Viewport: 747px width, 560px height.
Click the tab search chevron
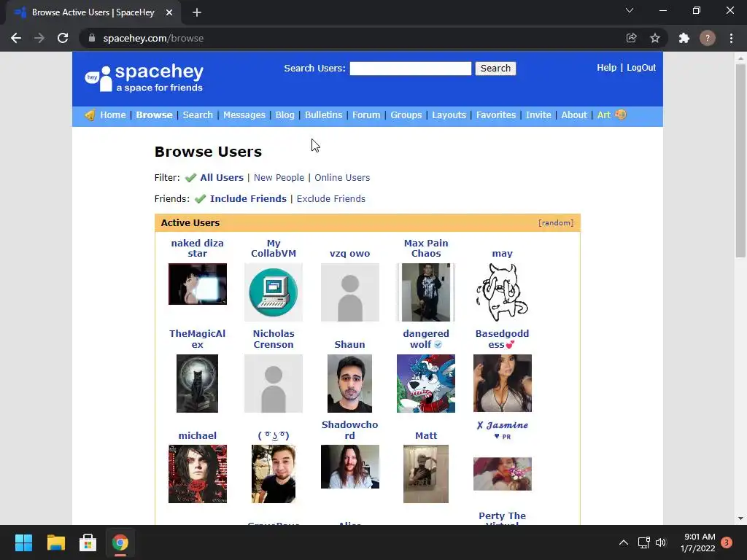click(x=630, y=10)
